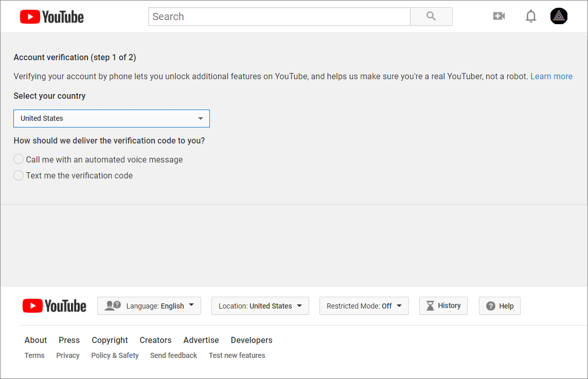Check notifications via the bell icon
The height and width of the screenshot is (379, 588).
(530, 16)
